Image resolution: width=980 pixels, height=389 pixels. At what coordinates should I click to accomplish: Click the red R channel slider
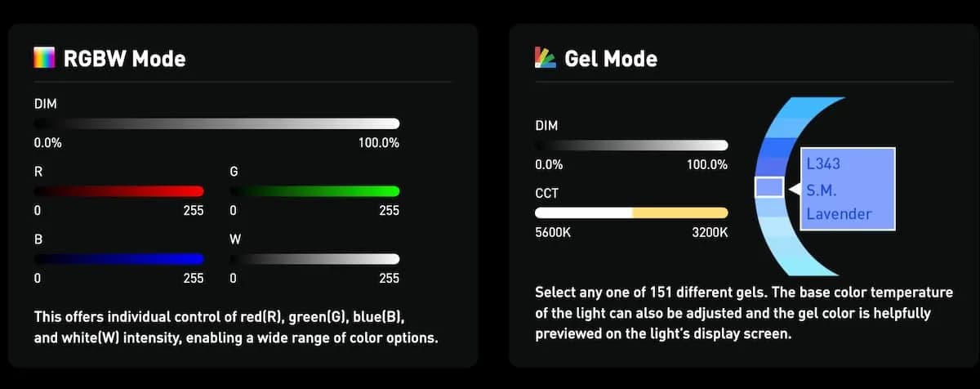tap(118, 191)
